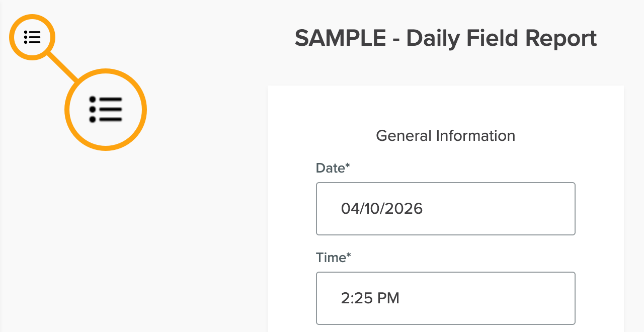This screenshot has height=332, width=644.
Task: Click the "Time*" field label
Action: [x=330, y=258]
